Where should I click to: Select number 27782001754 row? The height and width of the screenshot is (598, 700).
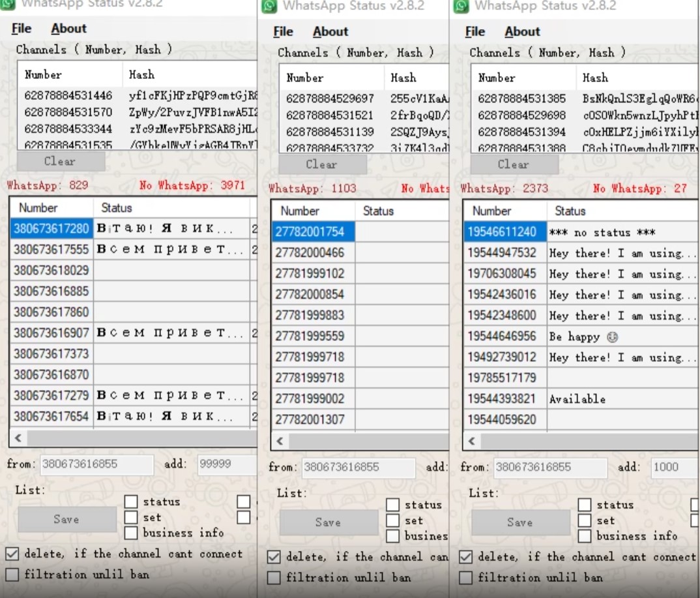tap(360, 232)
